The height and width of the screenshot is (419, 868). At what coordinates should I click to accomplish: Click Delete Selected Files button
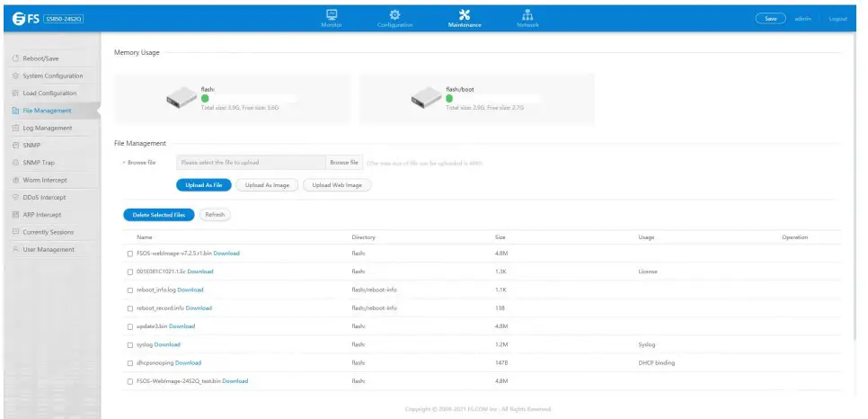coord(159,215)
